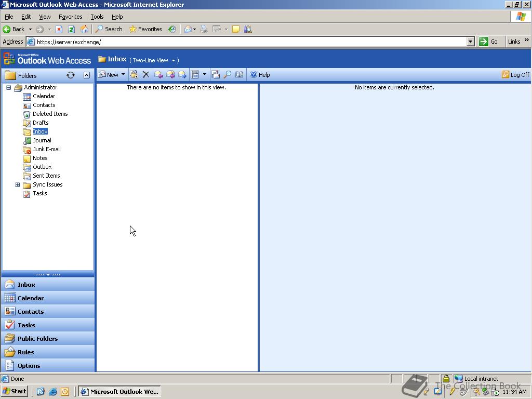Click the IE Print icon
The height and width of the screenshot is (399, 532).
(x=204, y=29)
